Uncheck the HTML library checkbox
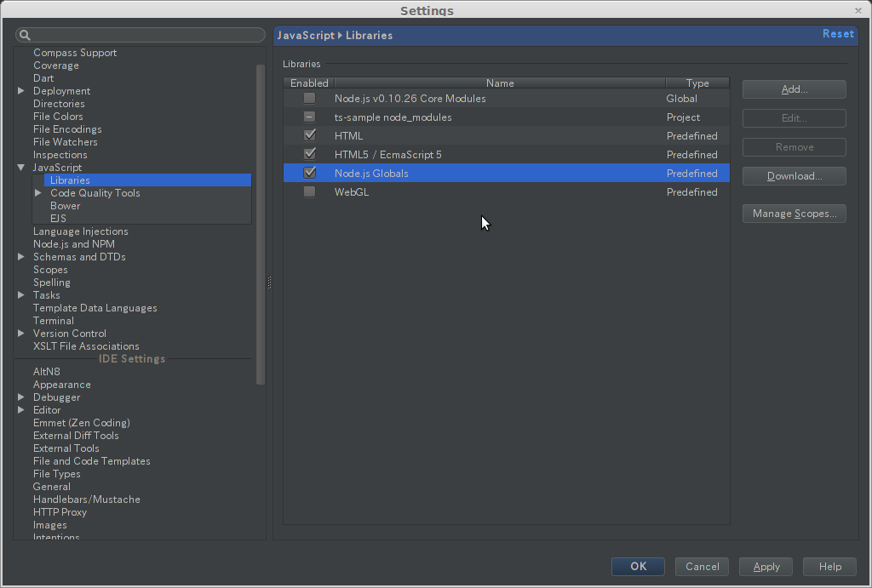Viewport: 872px width, 588px height. point(309,135)
